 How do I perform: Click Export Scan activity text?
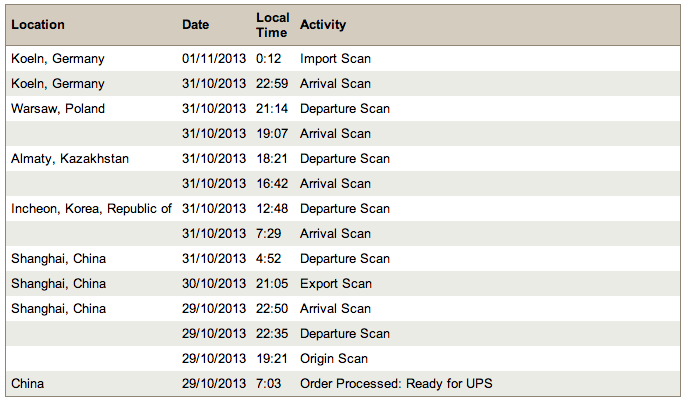click(336, 284)
